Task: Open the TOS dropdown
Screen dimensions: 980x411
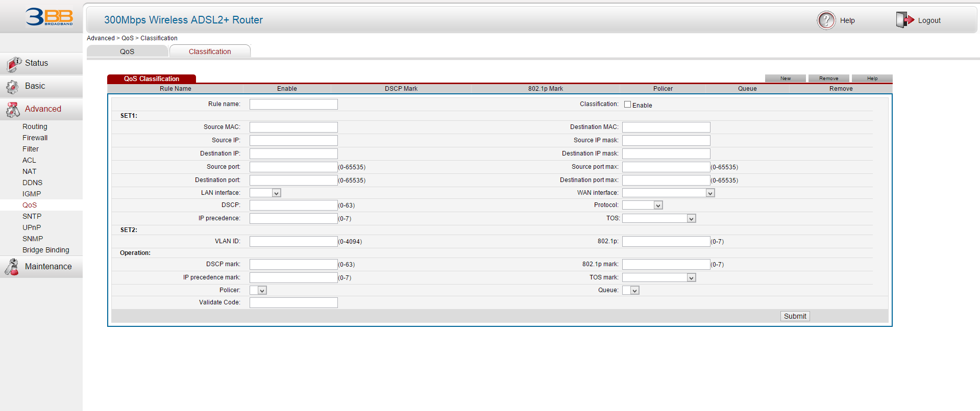Action: [659, 218]
